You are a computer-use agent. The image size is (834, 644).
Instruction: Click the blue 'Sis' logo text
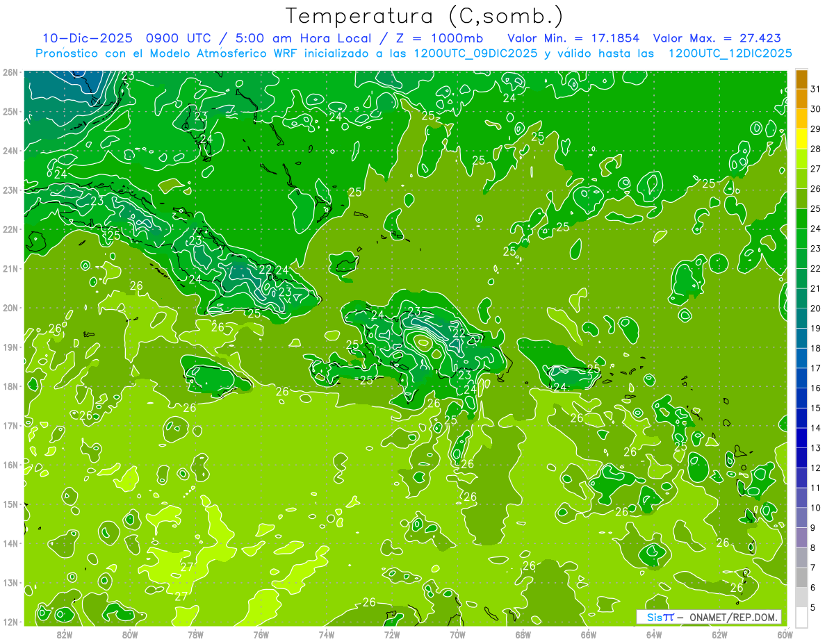655,617
